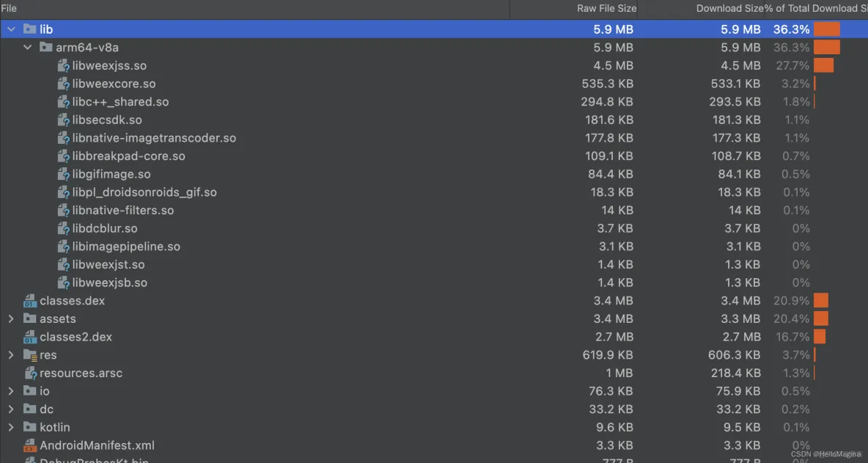
Task: Expand the kotlin folder
Action: 11,427
